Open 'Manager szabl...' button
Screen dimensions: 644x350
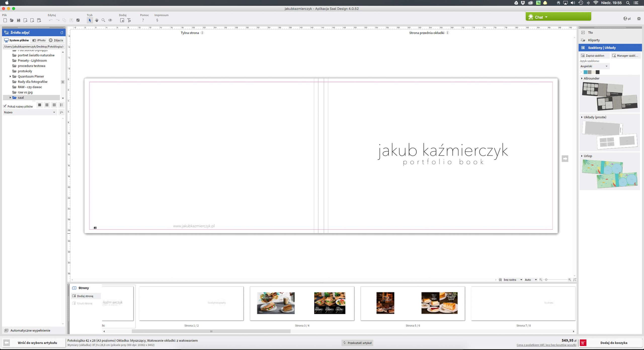tap(625, 56)
